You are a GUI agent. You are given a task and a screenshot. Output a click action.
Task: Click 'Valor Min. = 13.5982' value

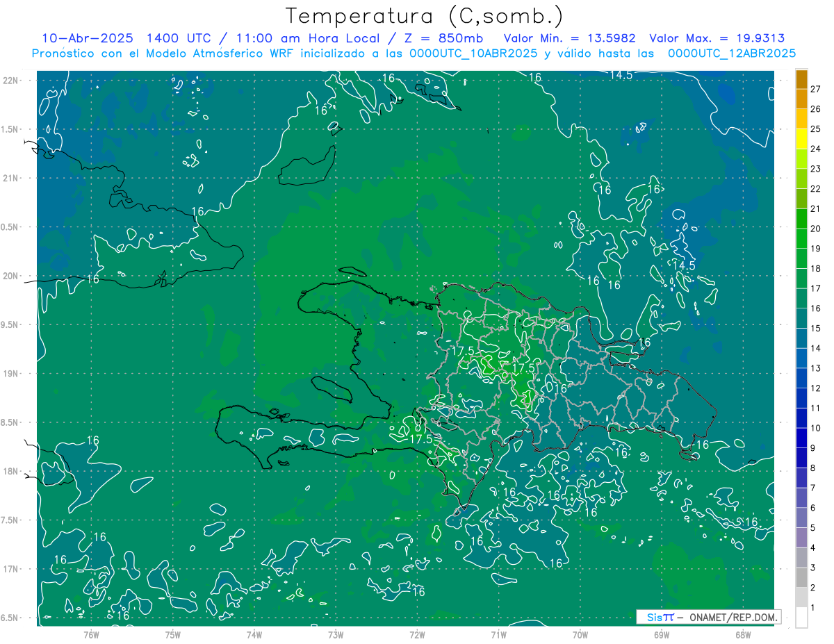(x=569, y=38)
